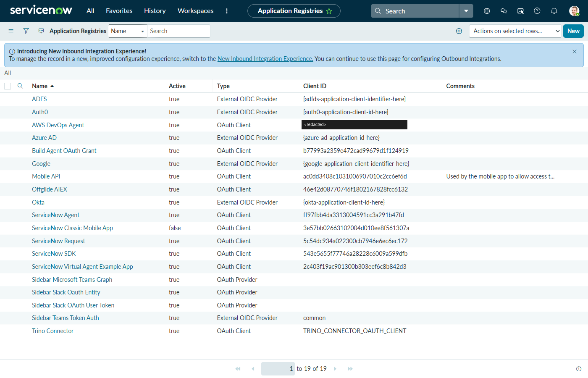588x378 pixels.
Task: Open the scope selectors icon in the header
Action: (520, 11)
